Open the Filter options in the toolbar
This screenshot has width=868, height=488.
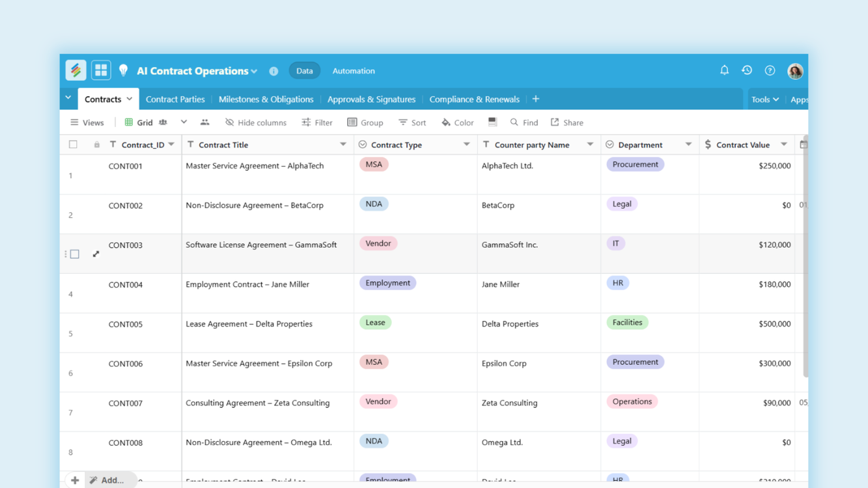pyautogui.click(x=317, y=122)
